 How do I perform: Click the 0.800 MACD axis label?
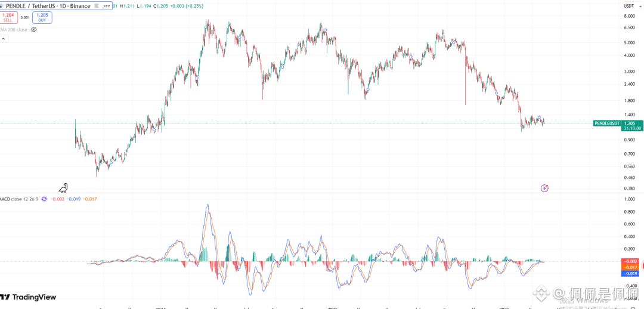pos(629,212)
